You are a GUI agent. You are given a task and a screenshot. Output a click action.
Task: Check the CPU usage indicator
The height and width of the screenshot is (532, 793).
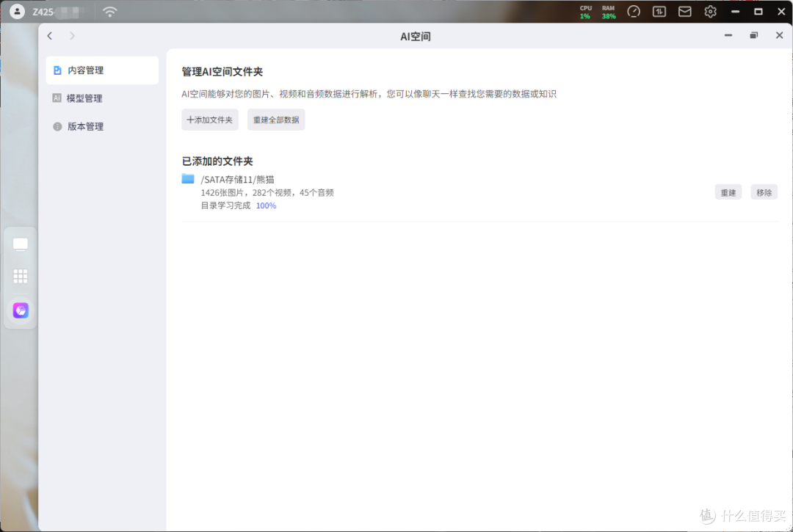pyautogui.click(x=585, y=12)
